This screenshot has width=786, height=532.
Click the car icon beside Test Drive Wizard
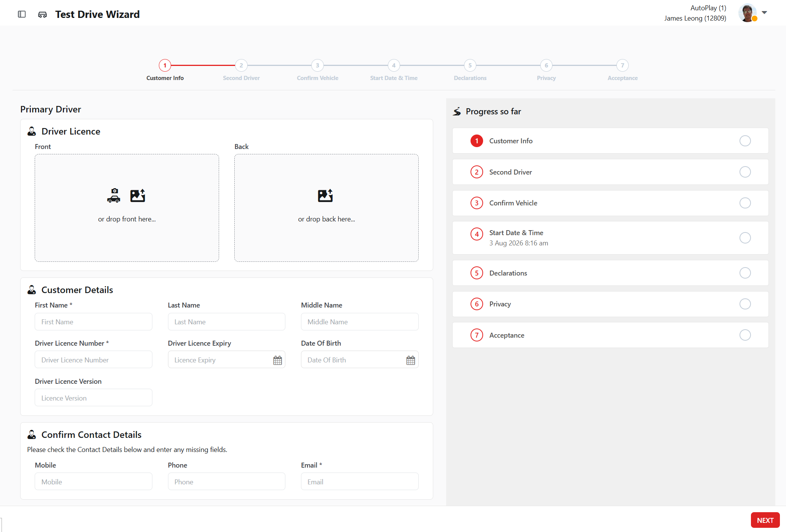tap(42, 14)
